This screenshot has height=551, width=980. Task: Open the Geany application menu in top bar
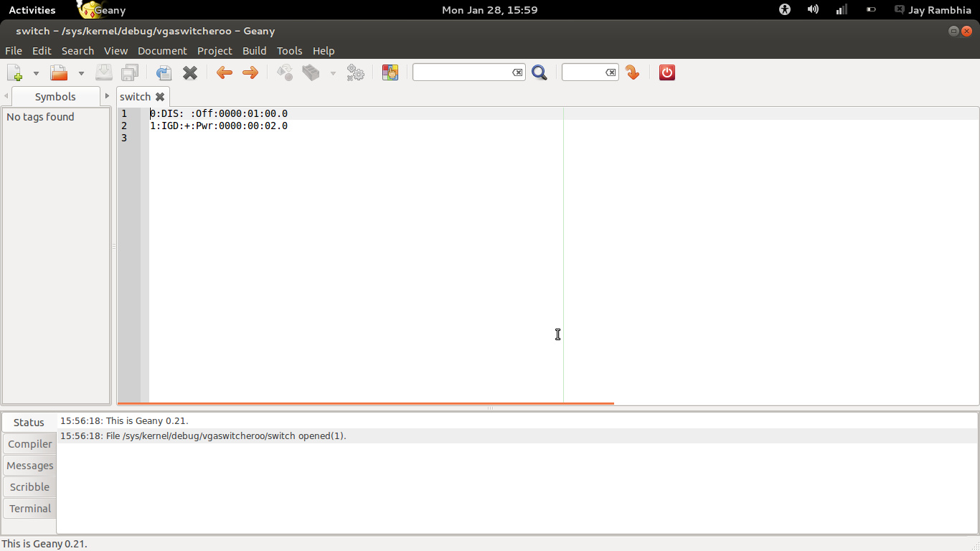tap(102, 10)
